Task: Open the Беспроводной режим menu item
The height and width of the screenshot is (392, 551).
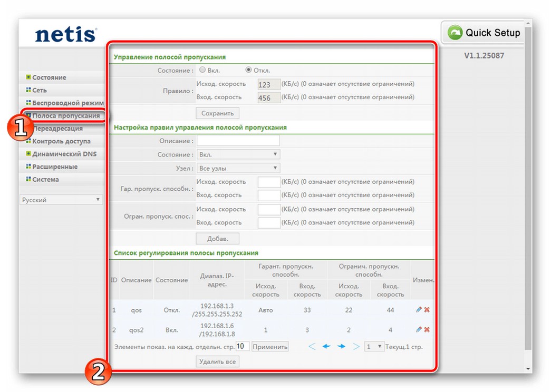Action: [68, 103]
